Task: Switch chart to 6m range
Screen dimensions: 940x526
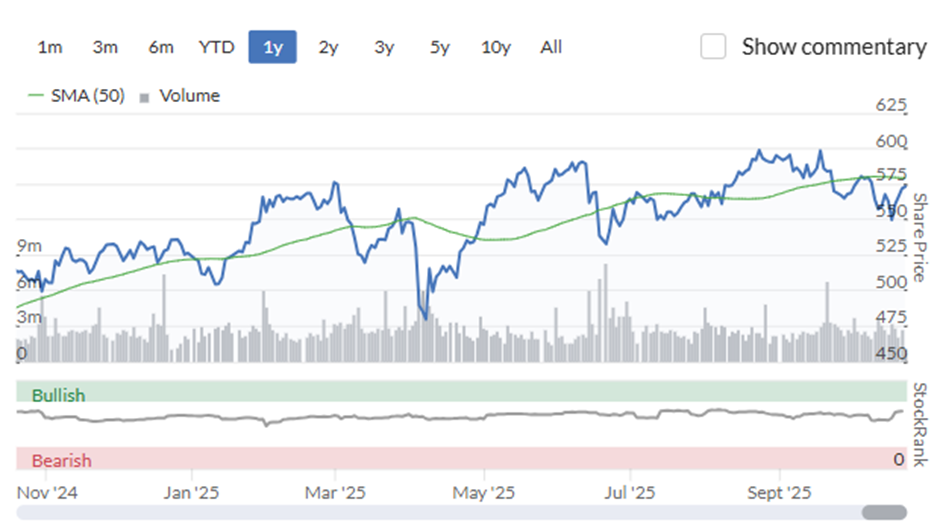Action: (161, 47)
